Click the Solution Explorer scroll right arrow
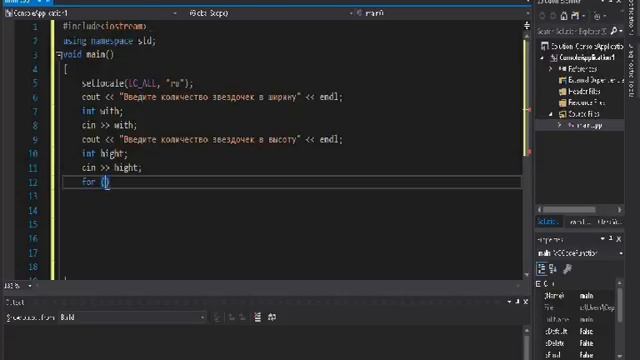The height and width of the screenshot is (360, 640). (x=620, y=209)
